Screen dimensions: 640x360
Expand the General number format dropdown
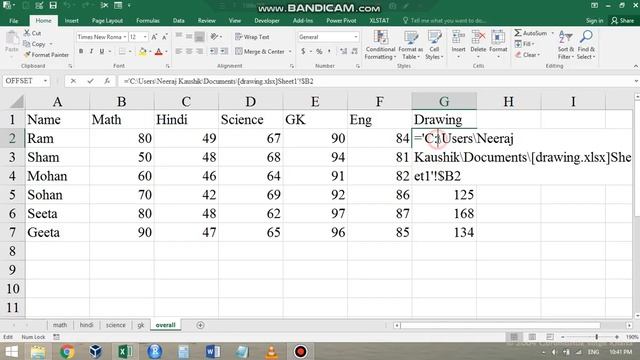pos(356,37)
